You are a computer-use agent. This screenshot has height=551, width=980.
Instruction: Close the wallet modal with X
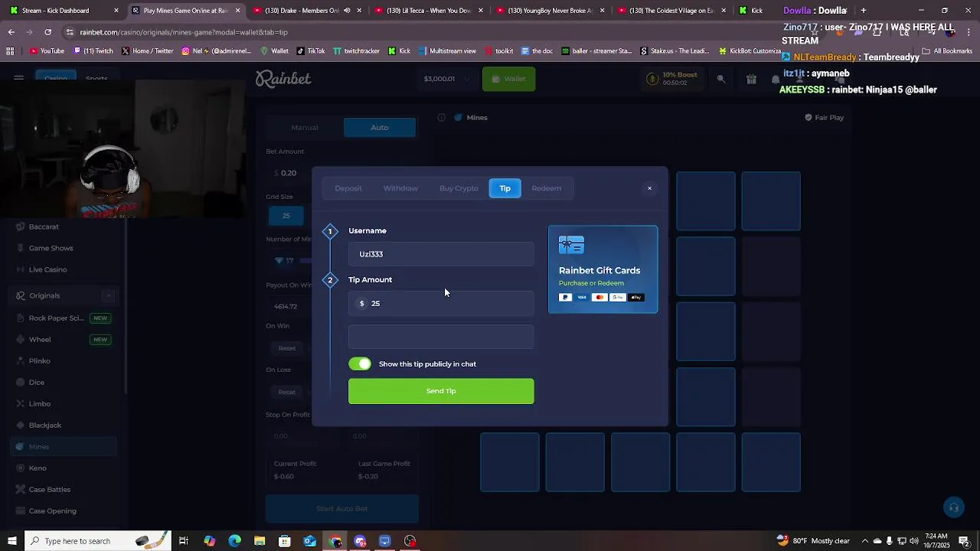pos(649,188)
